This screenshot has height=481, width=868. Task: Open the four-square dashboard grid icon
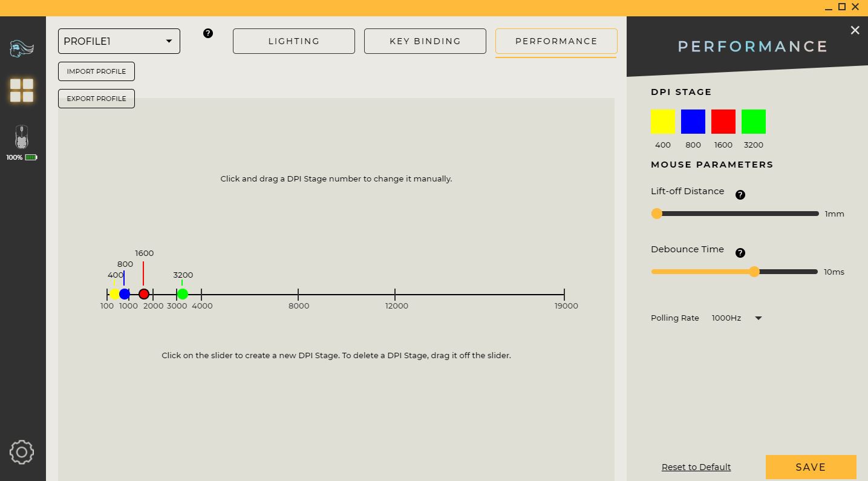[22, 90]
